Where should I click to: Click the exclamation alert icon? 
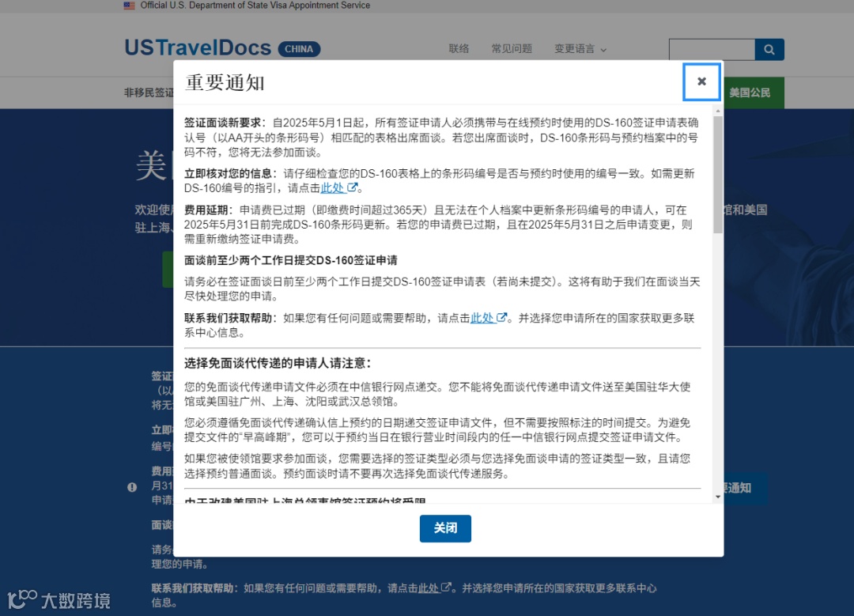point(132,487)
